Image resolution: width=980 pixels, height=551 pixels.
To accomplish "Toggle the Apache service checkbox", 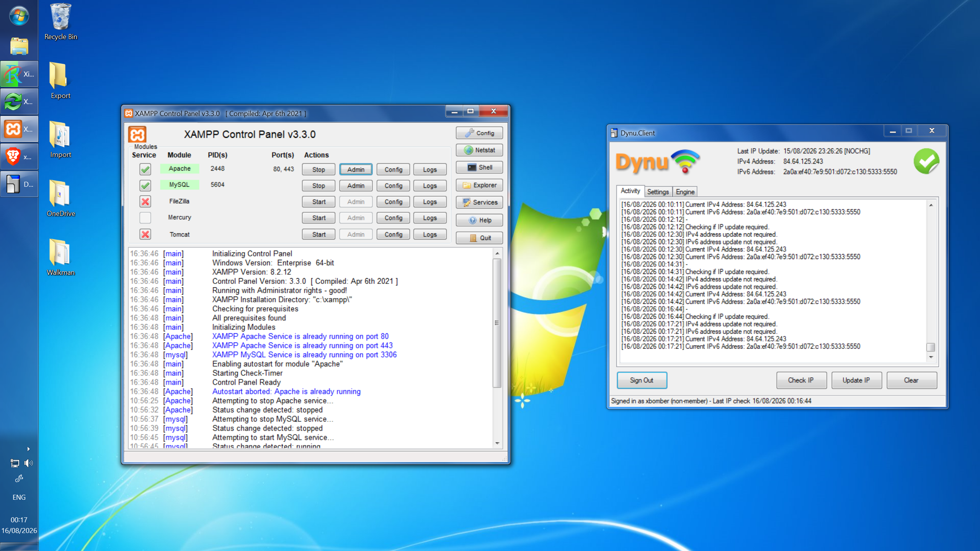I will pyautogui.click(x=145, y=169).
